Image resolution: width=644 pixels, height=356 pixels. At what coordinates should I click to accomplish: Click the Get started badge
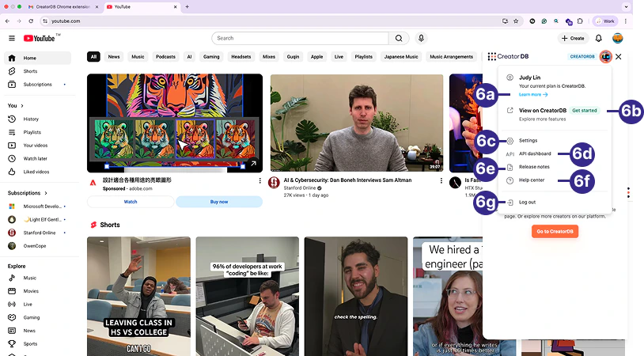point(585,111)
